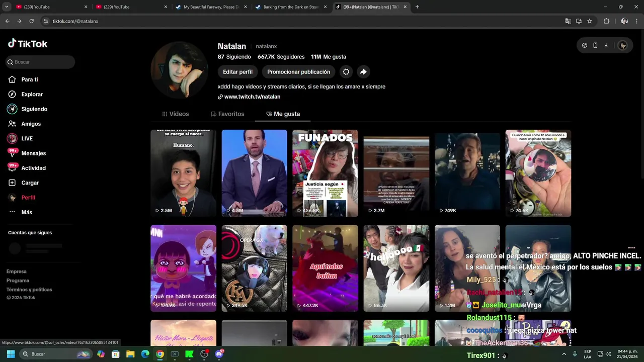Open Discord from the taskbar
Screen dimensions: 644x362
pyautogui.click(x=219, y=354)
